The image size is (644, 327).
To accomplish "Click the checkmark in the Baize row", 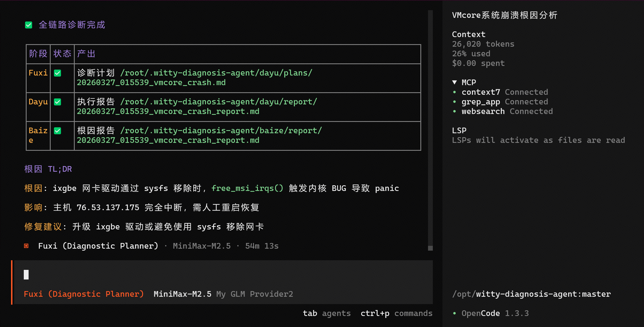I will click(x=57, y=131).
